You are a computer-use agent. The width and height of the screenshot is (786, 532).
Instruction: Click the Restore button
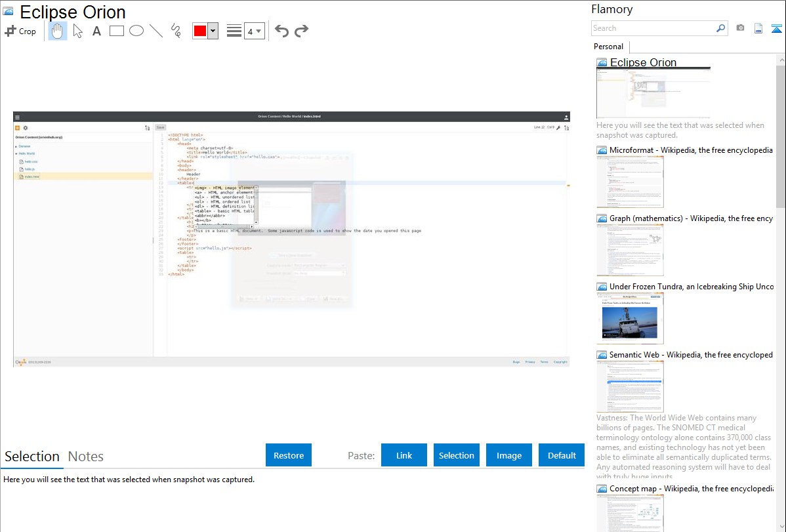point(289,455)
